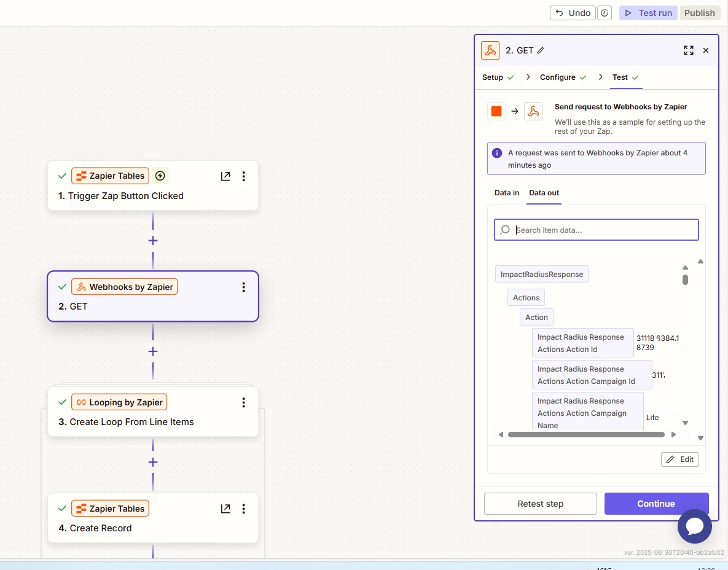Collapse the Actions node
The width and height of the screenshot is (728, 570).
pyautogui.click(x=526, y=297)
